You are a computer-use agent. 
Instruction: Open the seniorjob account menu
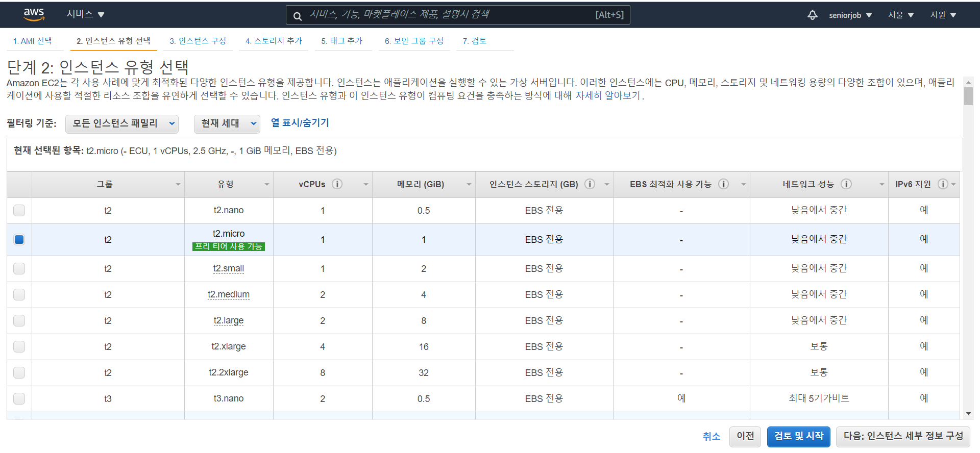click(850, 15)
